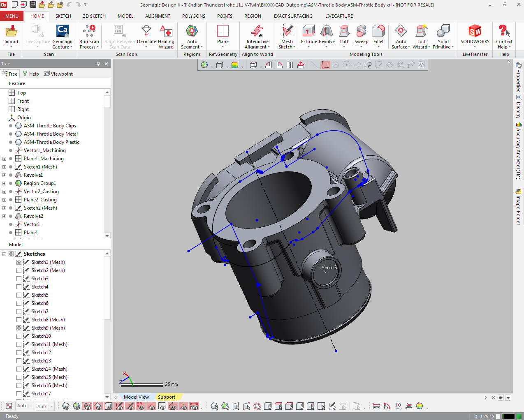Select the Fillet tool
The width and height of the screenshot is (524, 420).
pyautogui.click(x=378, y=34)
